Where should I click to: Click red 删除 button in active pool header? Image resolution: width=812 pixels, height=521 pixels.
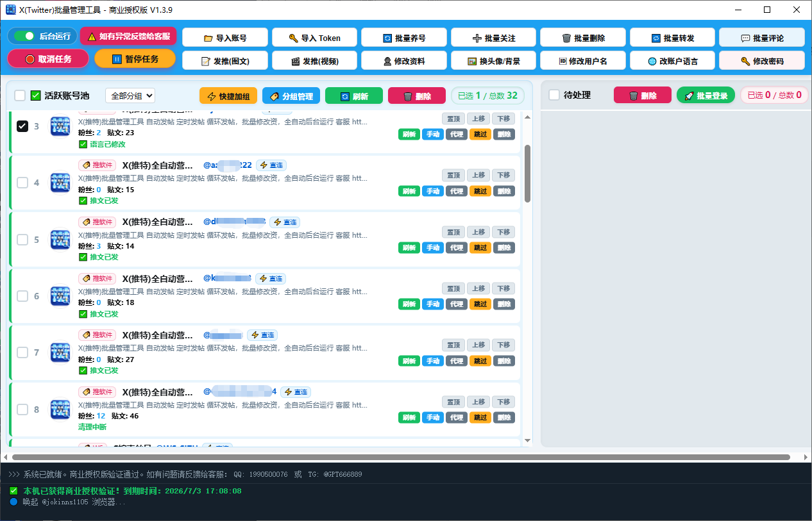click(417, 95)
